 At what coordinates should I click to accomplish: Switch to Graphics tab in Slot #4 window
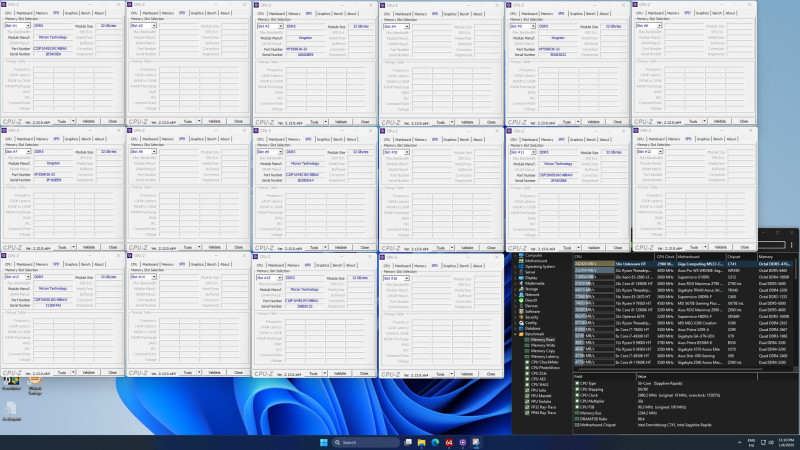tap(449, 14)
